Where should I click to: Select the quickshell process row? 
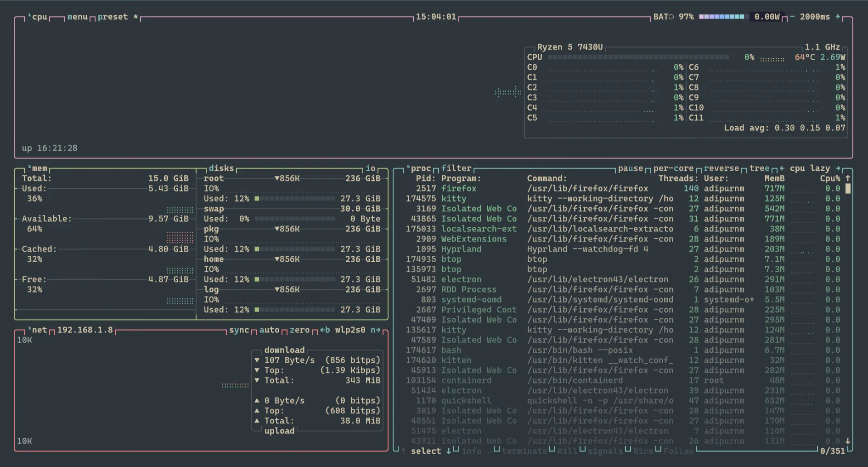coord(623,401)
